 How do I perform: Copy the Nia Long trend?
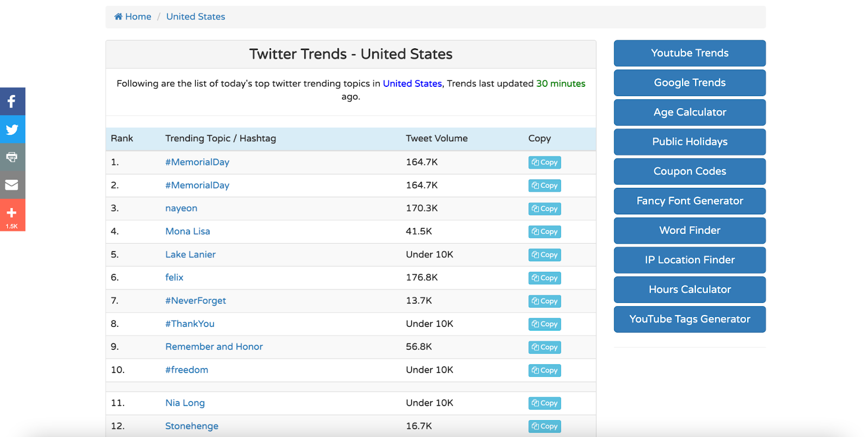point(545,403)
